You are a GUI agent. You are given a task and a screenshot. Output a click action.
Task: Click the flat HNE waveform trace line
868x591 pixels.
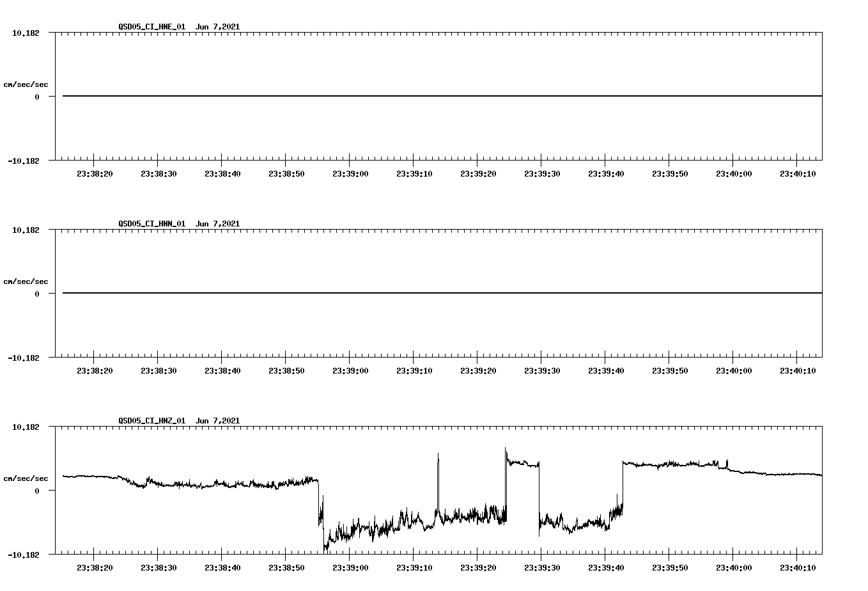point(442,96)
